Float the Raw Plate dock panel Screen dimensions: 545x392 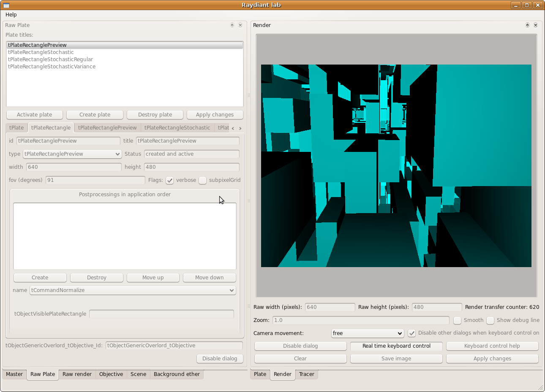(x=232, y=25)
